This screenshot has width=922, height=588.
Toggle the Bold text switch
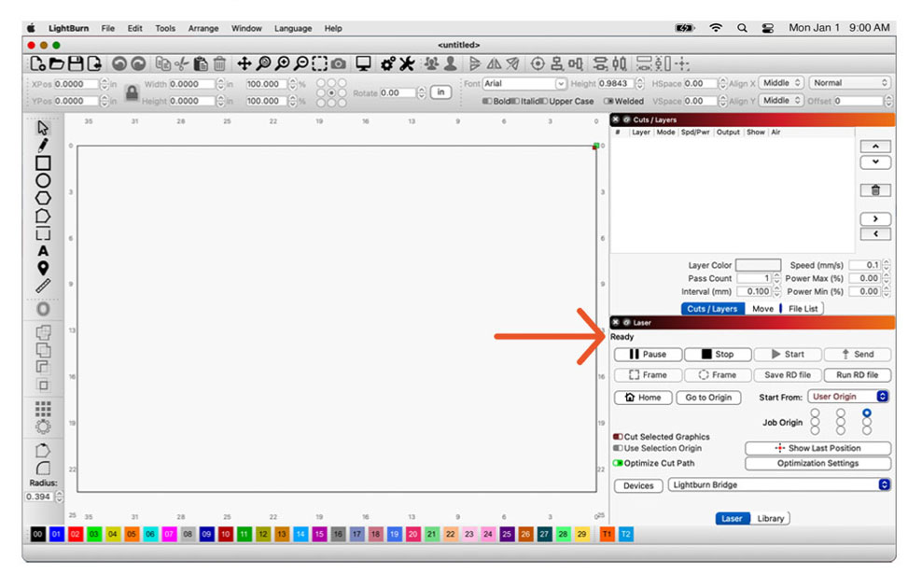coord(487,101)
